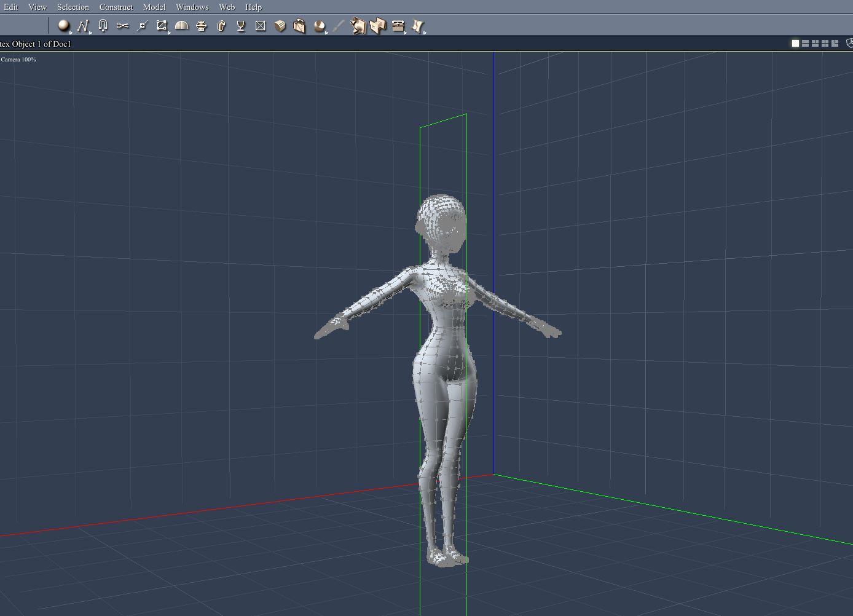Choose the bent extrusion tool icon
The width and height of the screenshot is (853, 616).
pyautogui.click(x=221, y=26)
